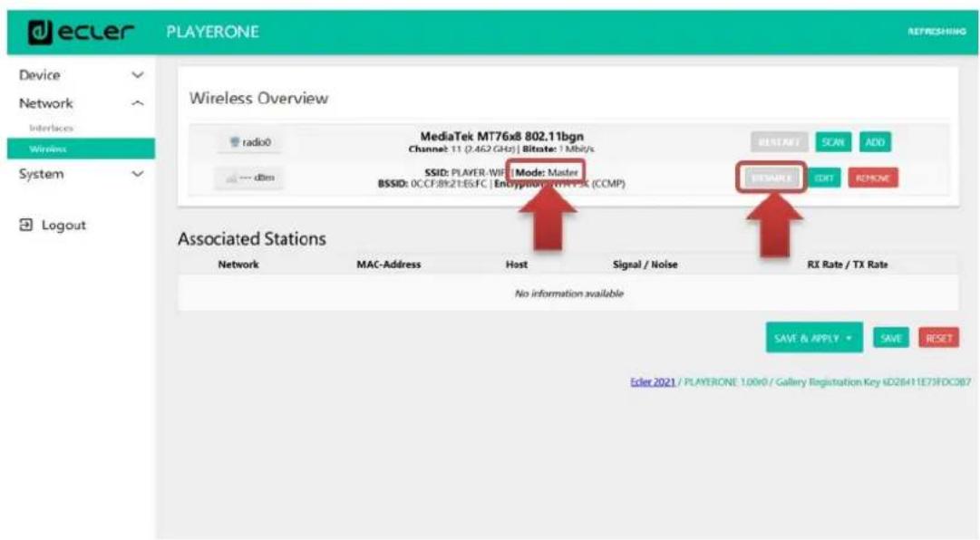This screenshot has height=540, width=980.
Task: Expand the Device menu chevron
Action: coord(138,75)
